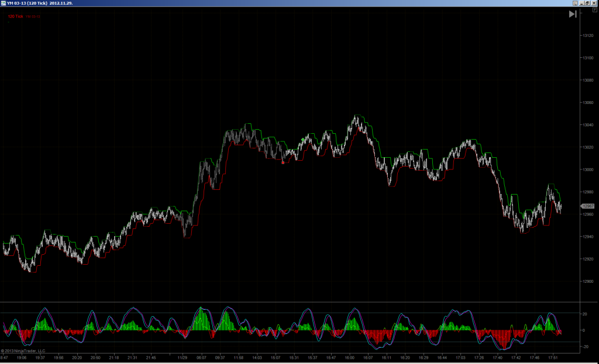
Task: Click the 13040 price axis label
Action: tap(588, 125)
